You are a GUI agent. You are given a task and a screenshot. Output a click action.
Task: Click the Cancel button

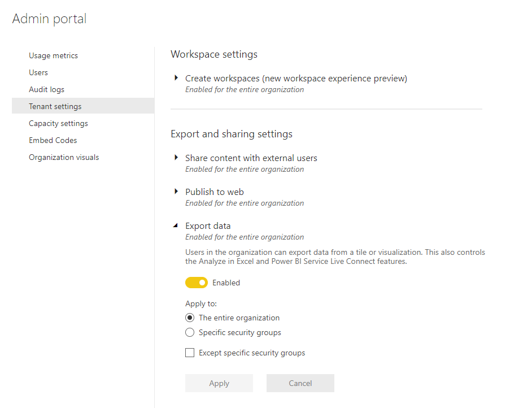(x=300, y=383)
